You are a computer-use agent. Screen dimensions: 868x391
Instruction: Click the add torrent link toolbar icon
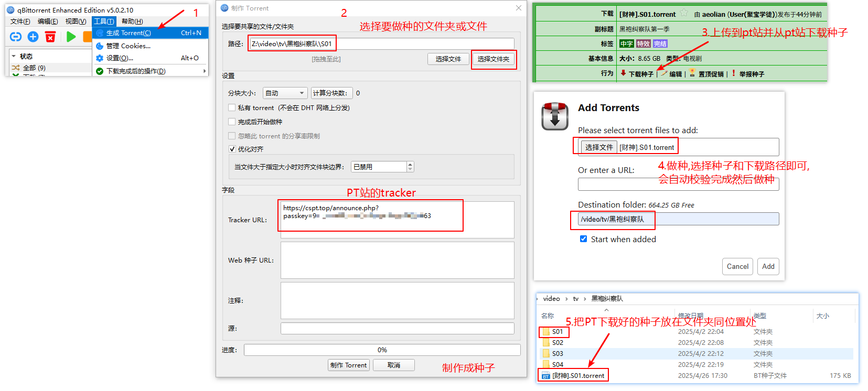pyautogui.click(x=16, y=36)
